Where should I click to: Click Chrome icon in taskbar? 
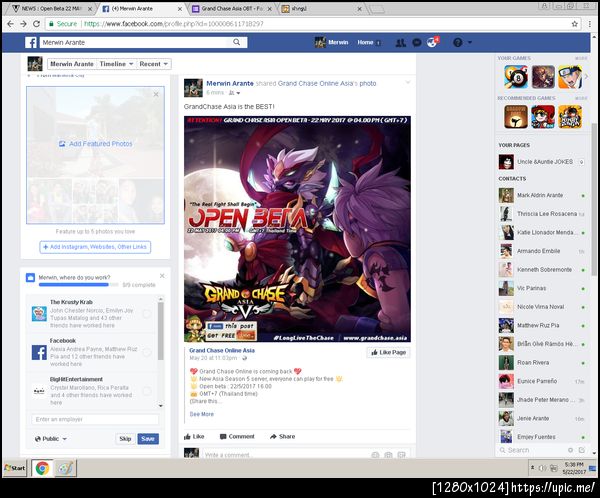point(42,468)
